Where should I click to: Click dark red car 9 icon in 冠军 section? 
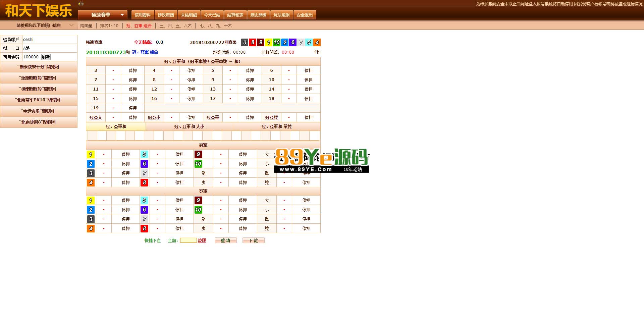[198, 154]
